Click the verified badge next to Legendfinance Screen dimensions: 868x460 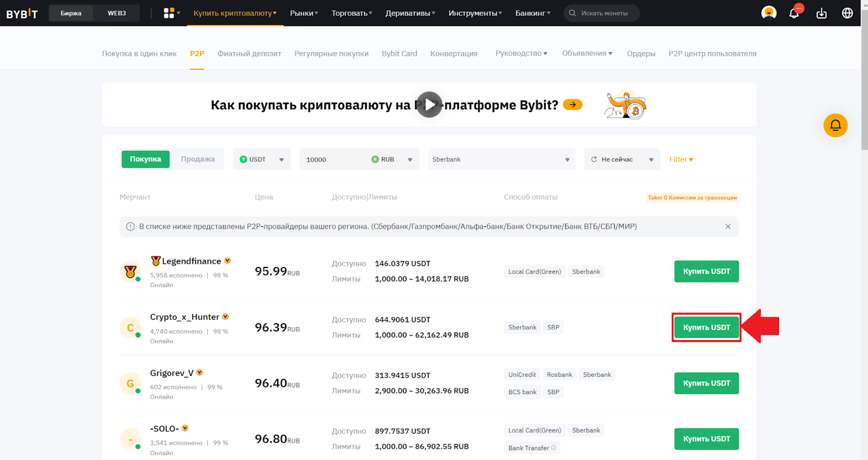tap(227, 261)
